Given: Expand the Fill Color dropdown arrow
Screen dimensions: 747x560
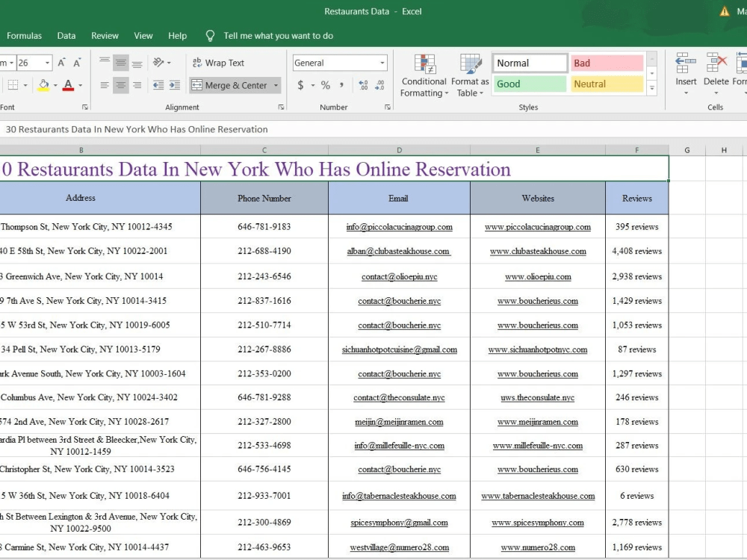Looking at the screenshot, I should click(x=55, y=86).
